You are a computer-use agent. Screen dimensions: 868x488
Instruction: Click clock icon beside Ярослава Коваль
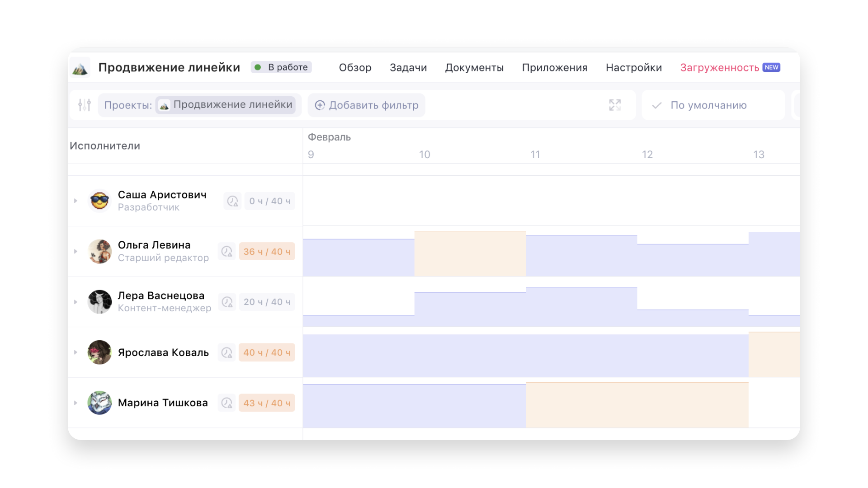point(227,352)
